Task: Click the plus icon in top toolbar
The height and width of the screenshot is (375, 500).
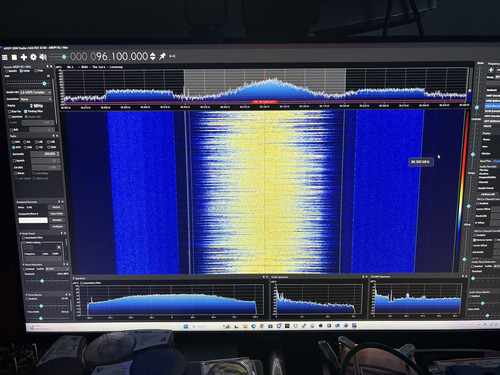Action: (x=24, y=57)
